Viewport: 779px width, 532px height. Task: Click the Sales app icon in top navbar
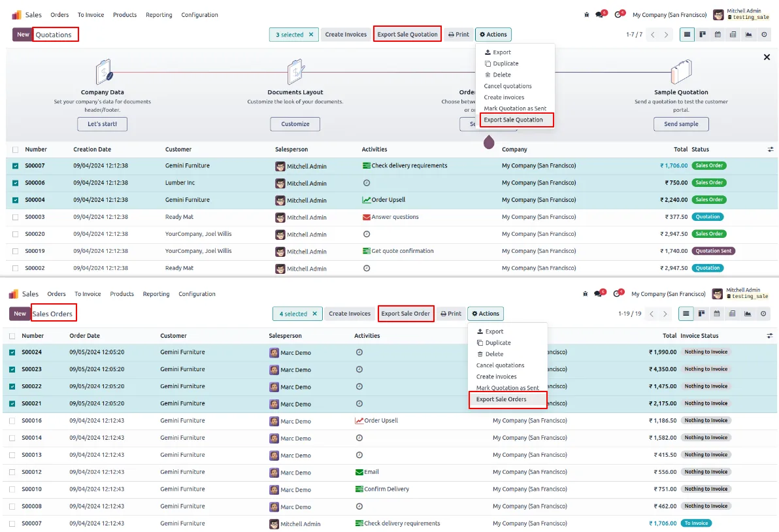pos(16,15)
